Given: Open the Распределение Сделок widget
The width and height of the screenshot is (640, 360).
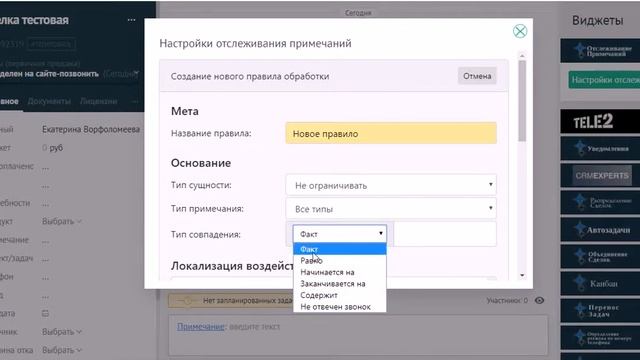Looking at the screenshot, I should coord(600,202).
